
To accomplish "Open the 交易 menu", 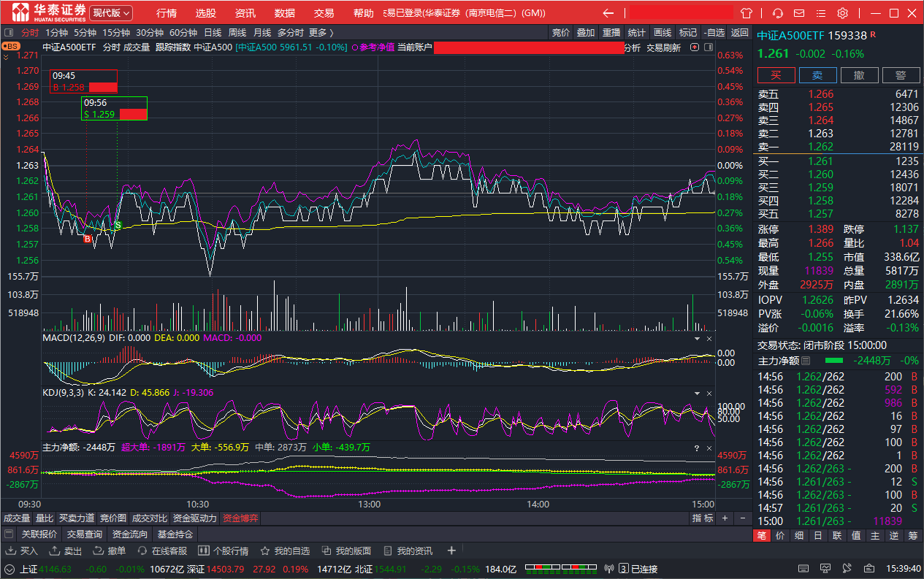I will click(x=324, y=13).
